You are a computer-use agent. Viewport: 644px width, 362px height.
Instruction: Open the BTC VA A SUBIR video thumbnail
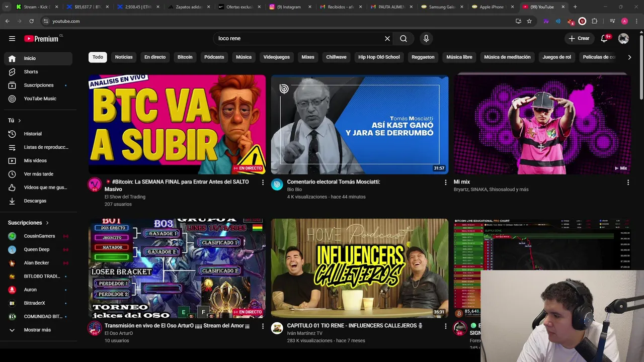(177, 124)
